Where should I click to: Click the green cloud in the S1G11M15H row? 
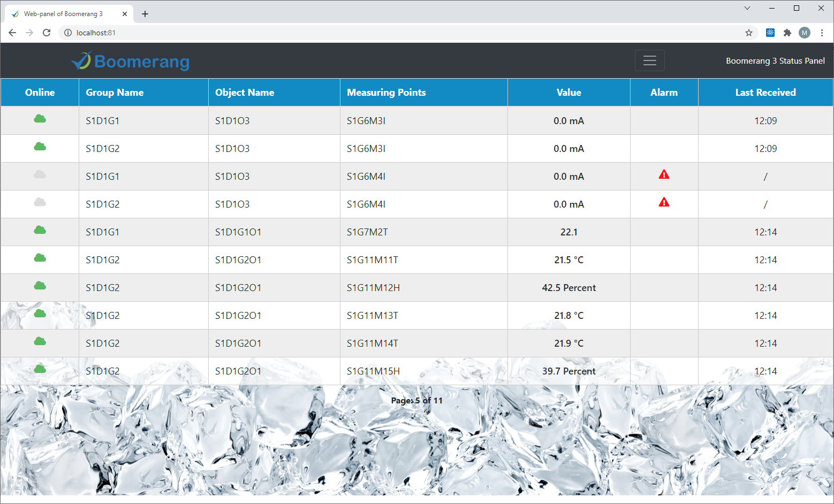point(40,369)
